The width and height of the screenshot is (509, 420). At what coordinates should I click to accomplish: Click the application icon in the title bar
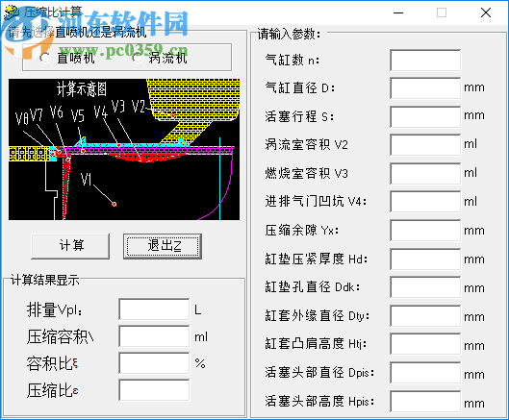[x=11, y=12]
